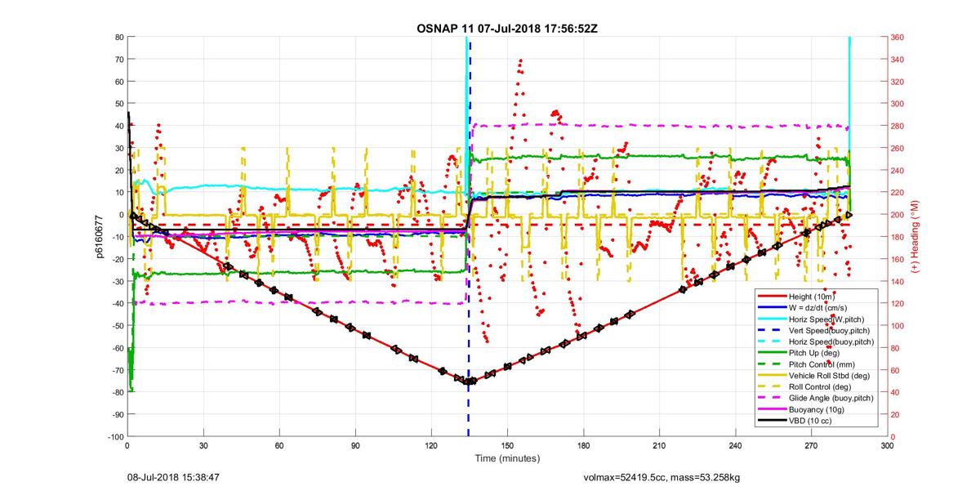Click the 320 tick on the heading axis
The width and height of the screenshot is (980, 491).
coord(898,81)
